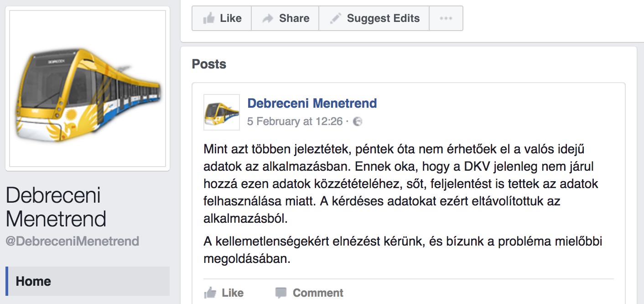Click the thumbs-up Like icon in the top toolbar
Viewport: 644px width, 304px height.
(x=209, y=18)
